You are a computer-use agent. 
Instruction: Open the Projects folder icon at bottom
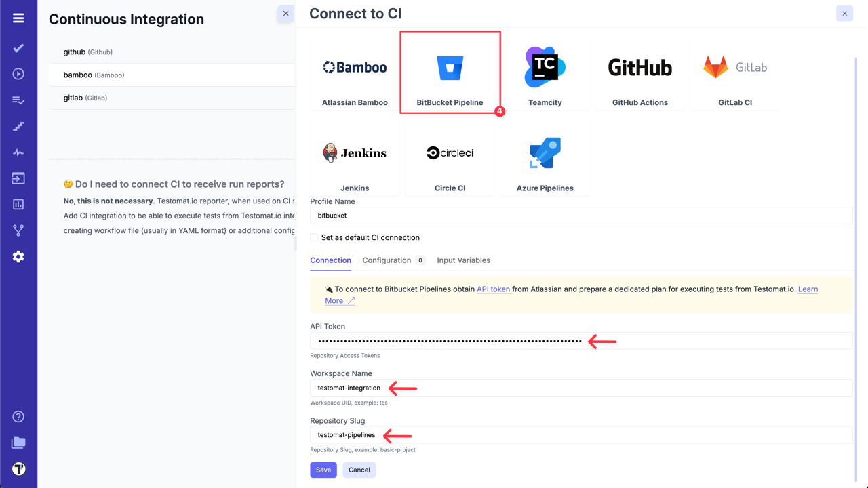pyautogui.click(x=18, y=443)
